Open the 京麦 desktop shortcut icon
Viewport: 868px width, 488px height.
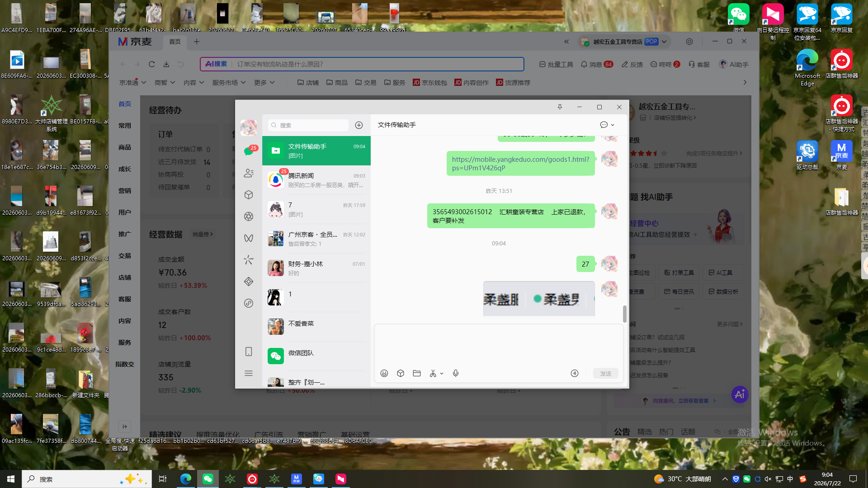tap(841, 155)
